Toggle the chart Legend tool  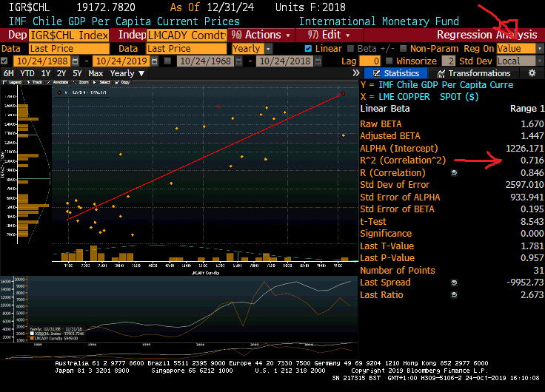click(13, 82)
